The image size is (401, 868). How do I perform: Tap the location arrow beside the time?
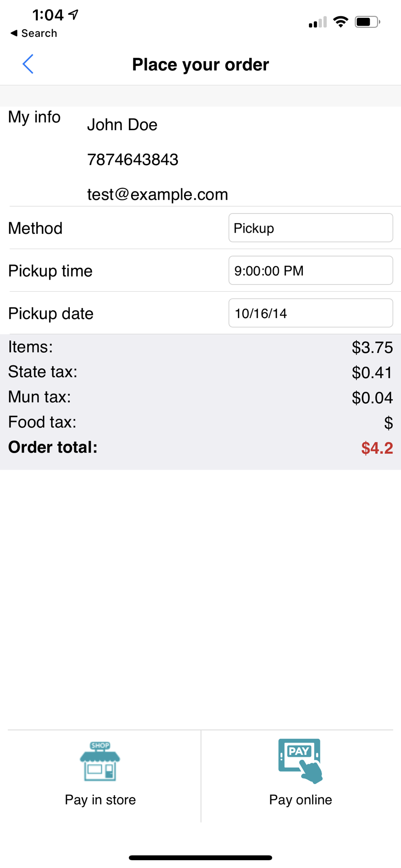tap(74, 15)
